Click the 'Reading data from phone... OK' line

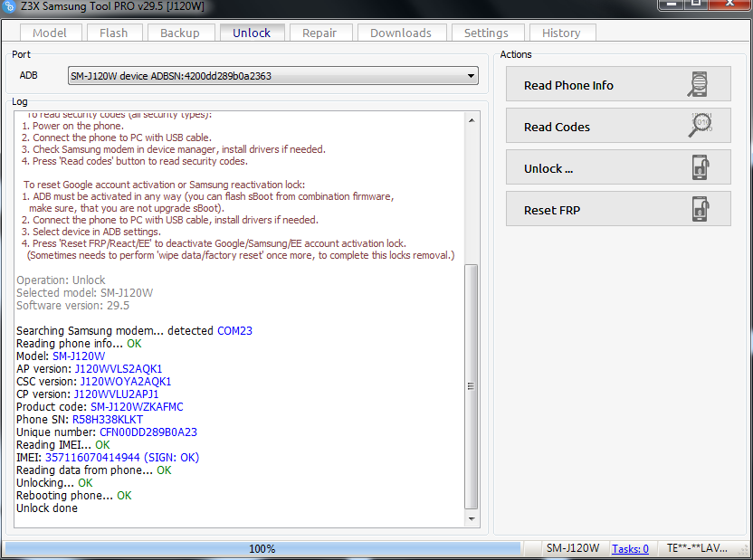[x=93, y=470]
